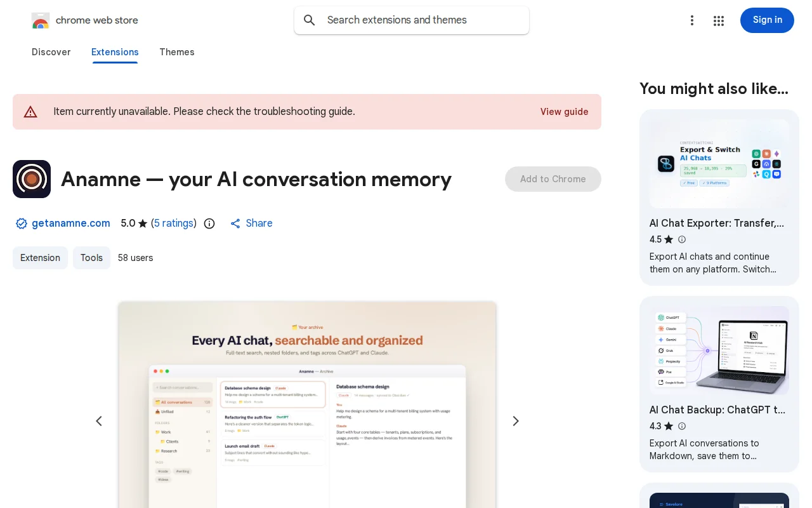
Task: Open the 5 ratings link
Action: pos(174,224)
